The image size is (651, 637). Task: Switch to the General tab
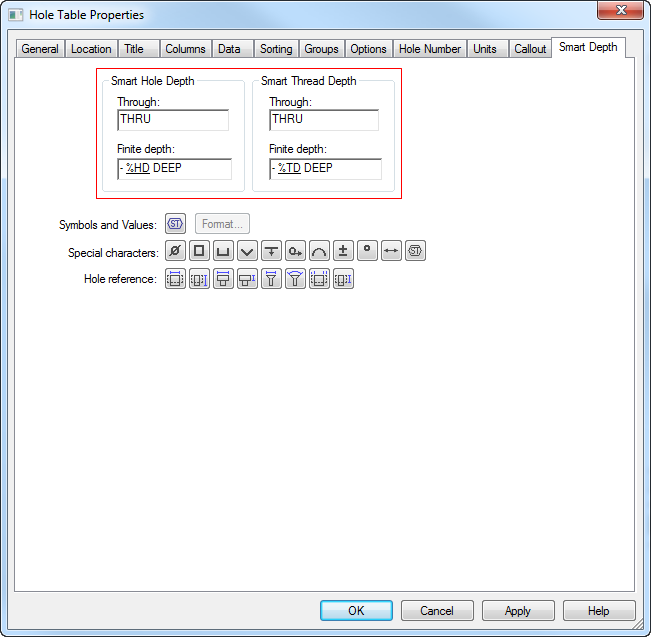(40, 49)
